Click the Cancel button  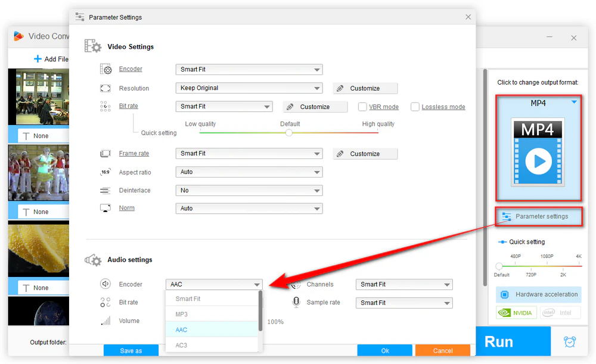pyautogui.click(x=443, y=350)
